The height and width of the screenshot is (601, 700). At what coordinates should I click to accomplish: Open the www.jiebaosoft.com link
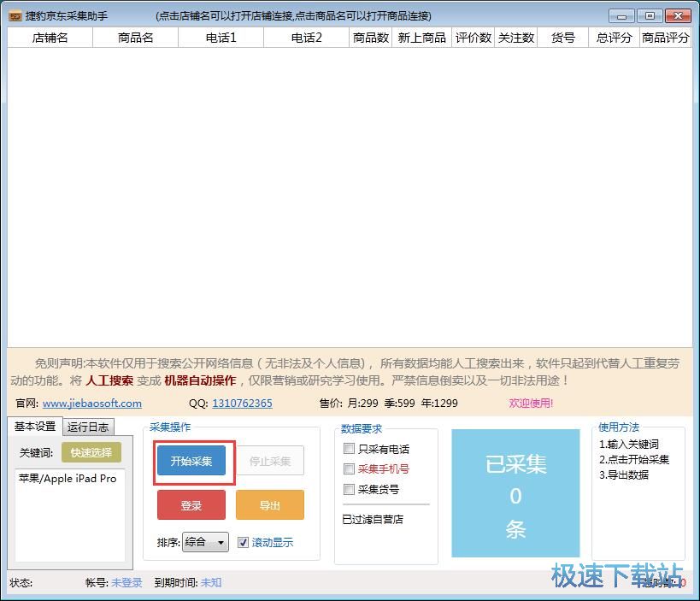coord(92,404)
